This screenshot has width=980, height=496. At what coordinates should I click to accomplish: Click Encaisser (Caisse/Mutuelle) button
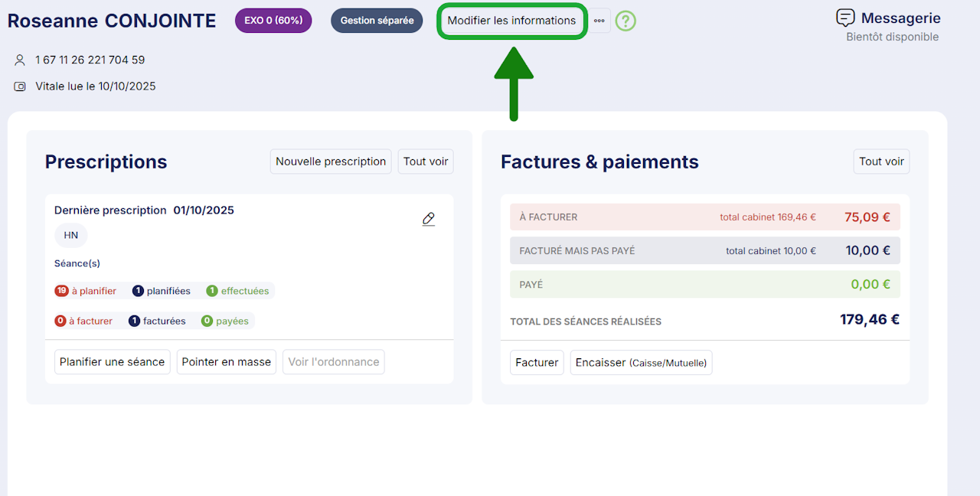click(641, 363)
